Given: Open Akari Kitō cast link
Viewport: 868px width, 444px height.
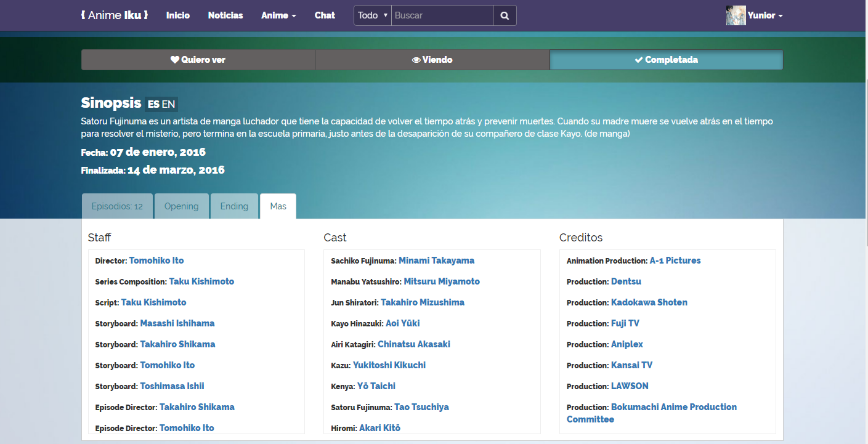Looking at the screenshot, I should [x=379, y=428].
